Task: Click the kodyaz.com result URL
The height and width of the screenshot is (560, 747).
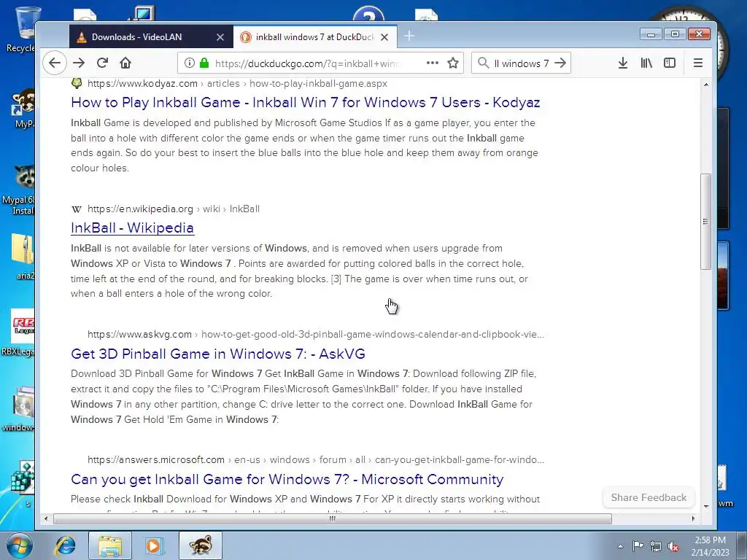Action: point(237,83)
